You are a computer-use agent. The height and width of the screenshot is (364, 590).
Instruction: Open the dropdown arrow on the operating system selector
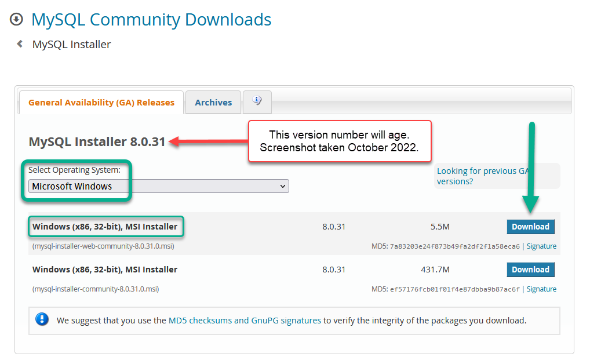[x=282, y=186]
